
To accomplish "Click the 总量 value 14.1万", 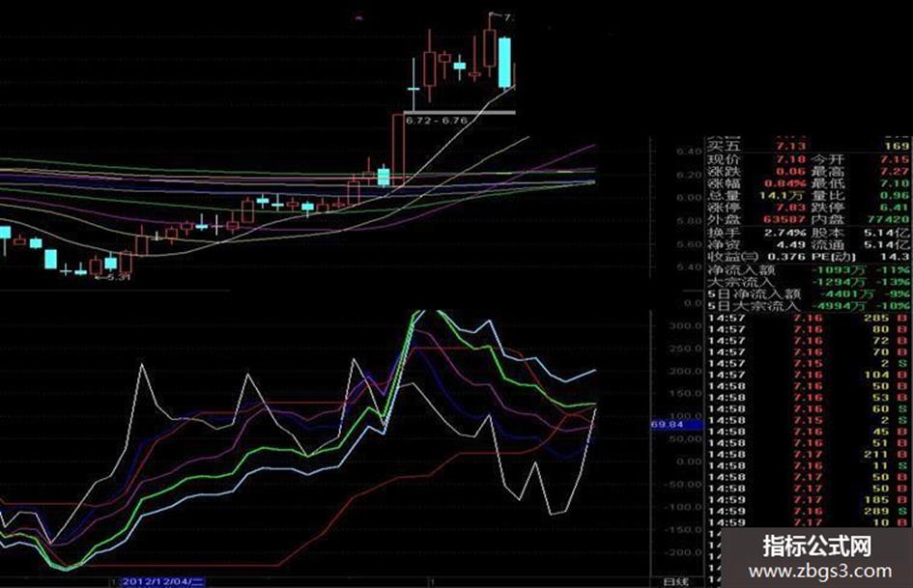I will click(783, 196).
